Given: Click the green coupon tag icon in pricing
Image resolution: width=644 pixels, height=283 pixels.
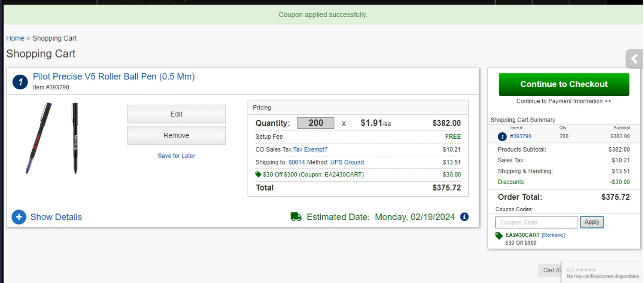Looking at the screenshot, I should pos(258,174).
